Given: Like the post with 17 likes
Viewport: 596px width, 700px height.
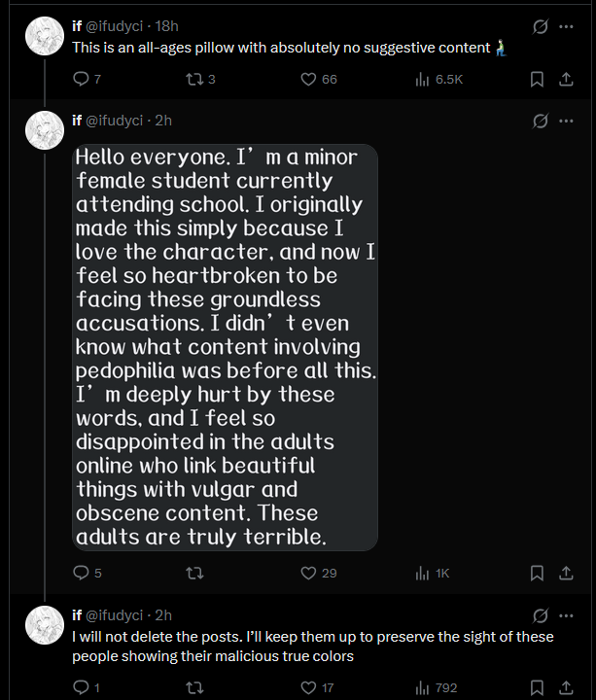Looking at the screenshot, I should pos(309,687).
